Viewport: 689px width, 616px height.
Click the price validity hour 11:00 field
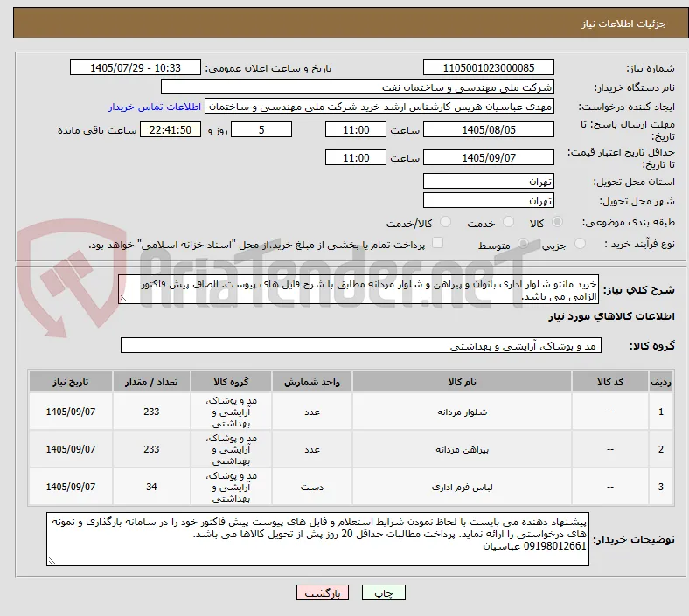click(x=356, y=157)
